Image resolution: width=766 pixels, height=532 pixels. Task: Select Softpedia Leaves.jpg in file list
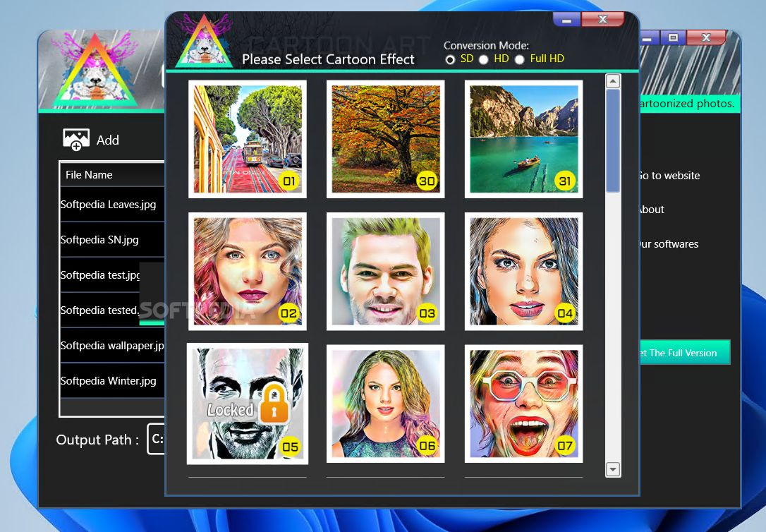click(x=112, y=205)
